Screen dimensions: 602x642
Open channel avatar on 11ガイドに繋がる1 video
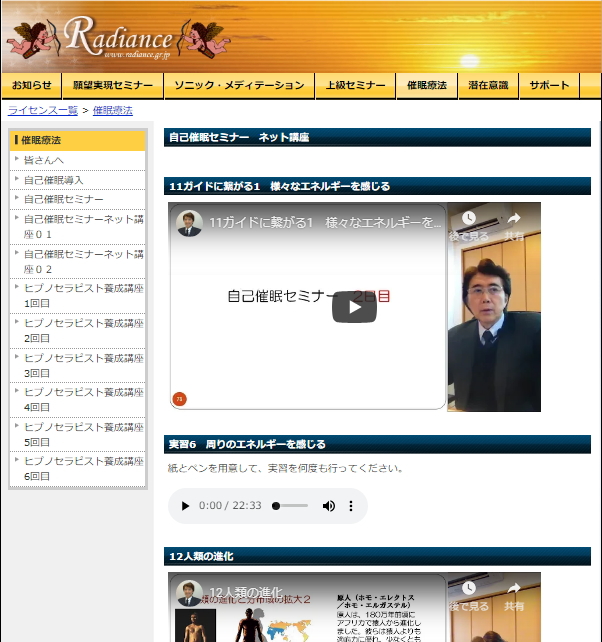tap(189, 223)
